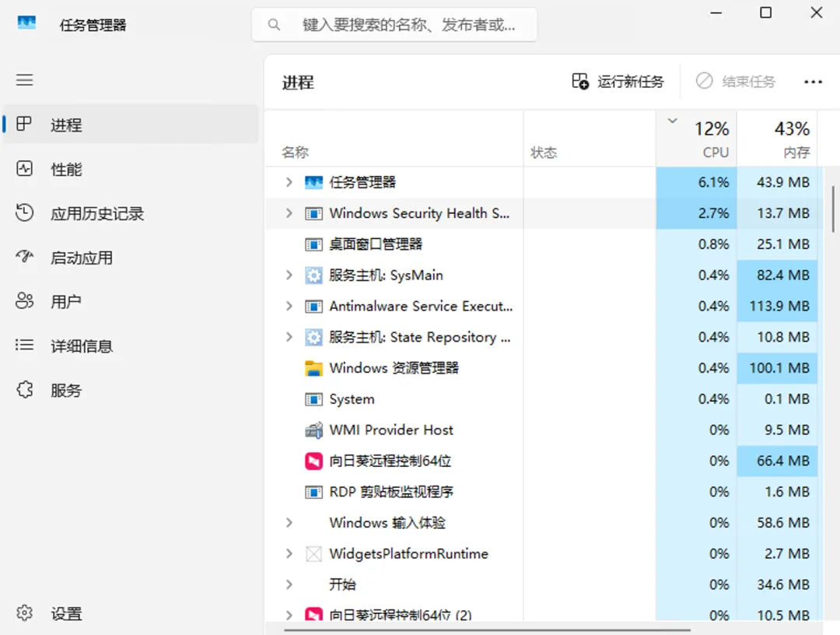The height and width of the screenshot is (635, 840).
Task: Open 服务 services puzzle icon
Action: 25,390
